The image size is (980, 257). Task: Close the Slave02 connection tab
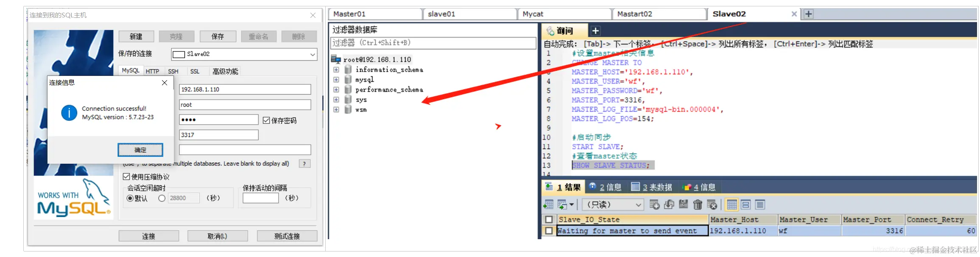click(794, 14)
